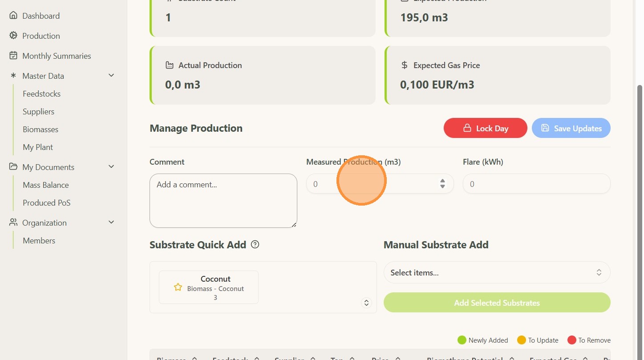Collapse the Master Data section chevron

pos(111,75)
